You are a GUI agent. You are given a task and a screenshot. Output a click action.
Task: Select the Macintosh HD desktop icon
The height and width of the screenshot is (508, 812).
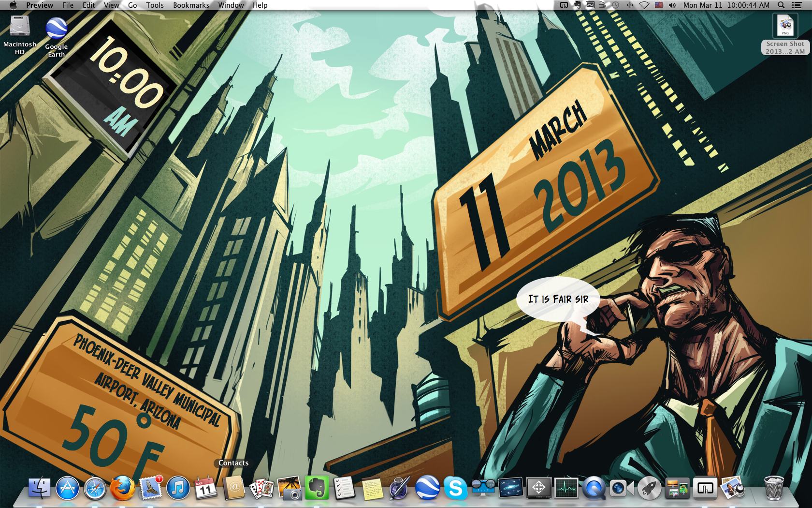[x=20, y=35]
